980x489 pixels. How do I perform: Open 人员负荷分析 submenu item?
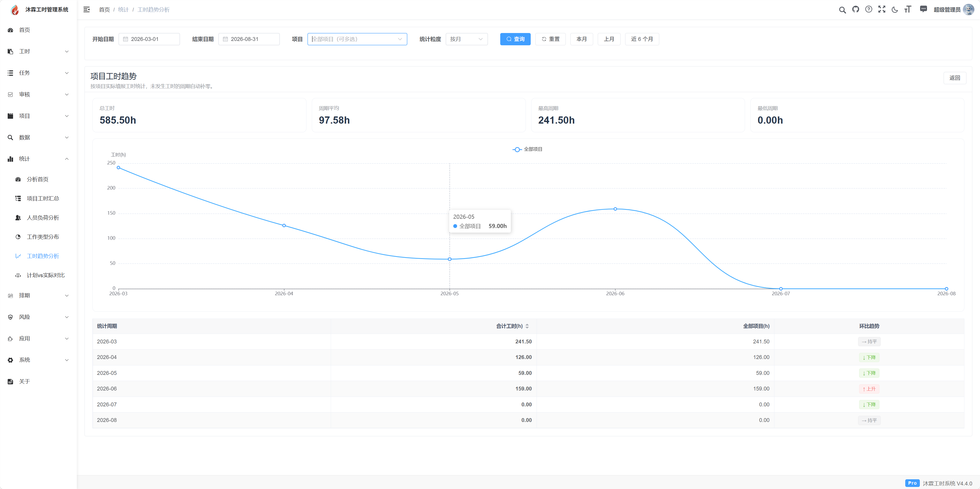pos(38,218)
